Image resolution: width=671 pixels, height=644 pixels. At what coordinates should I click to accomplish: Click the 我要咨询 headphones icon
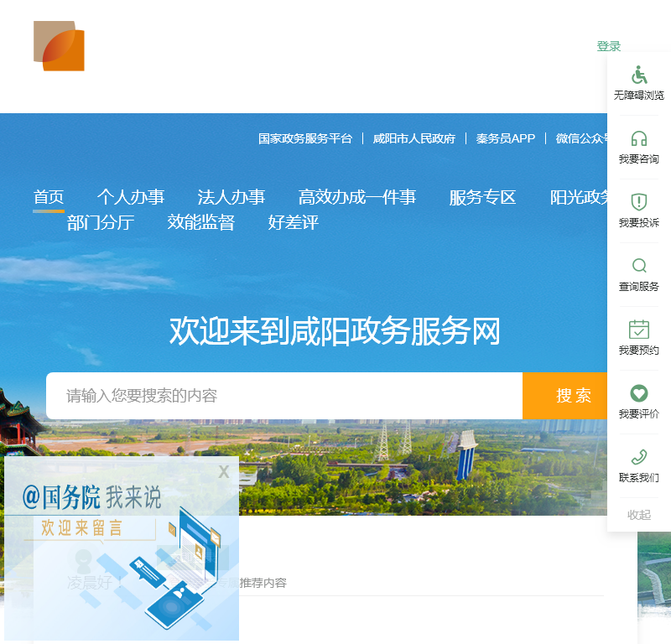pyautogui.click(x=639, y=138)
